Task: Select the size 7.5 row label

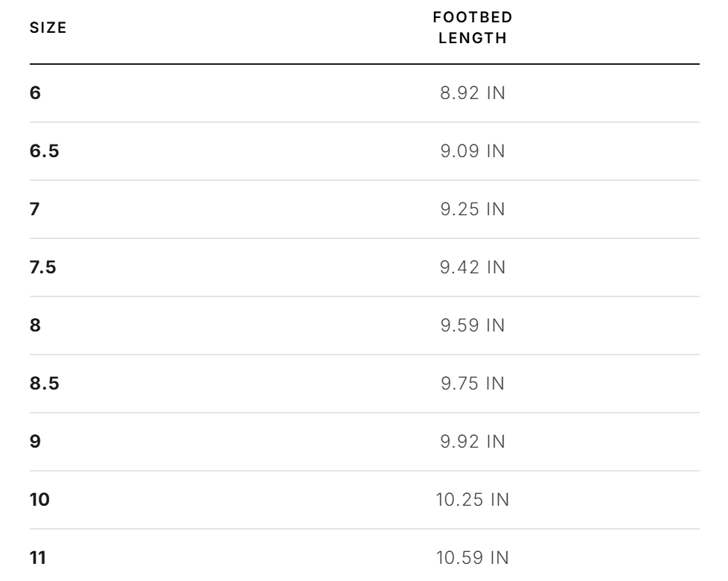Action: click(x=43, y=267)
